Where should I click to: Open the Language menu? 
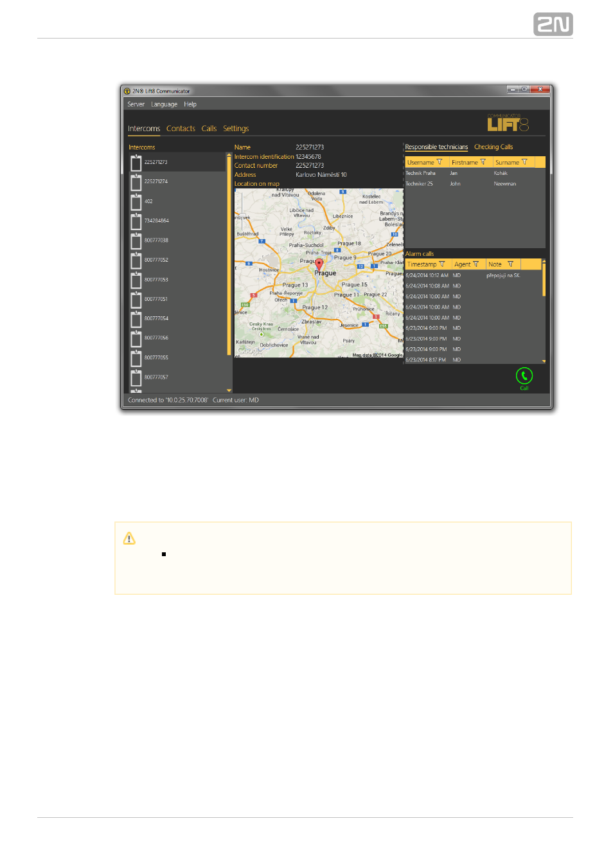(x=164, y=104)
